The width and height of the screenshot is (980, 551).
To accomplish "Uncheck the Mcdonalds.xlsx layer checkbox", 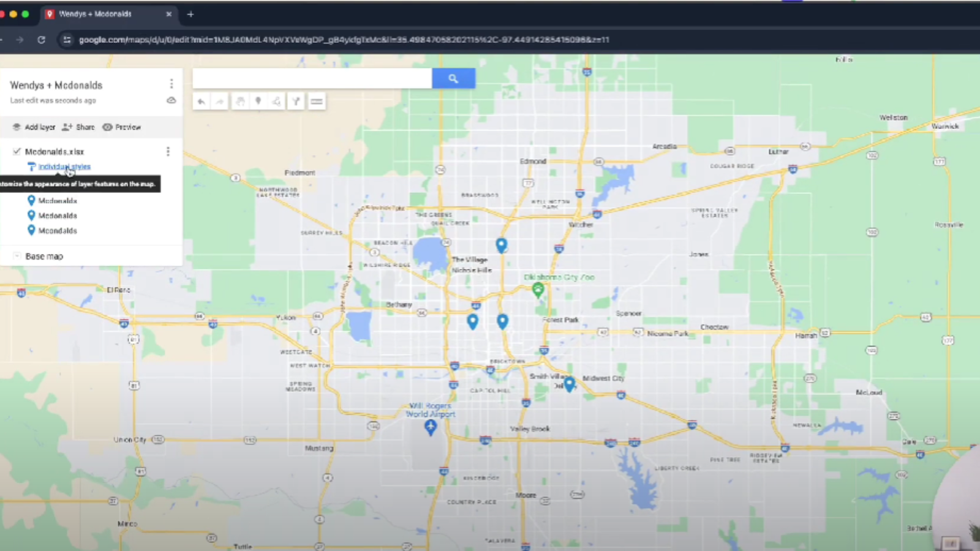I will (x=17, y=151).
